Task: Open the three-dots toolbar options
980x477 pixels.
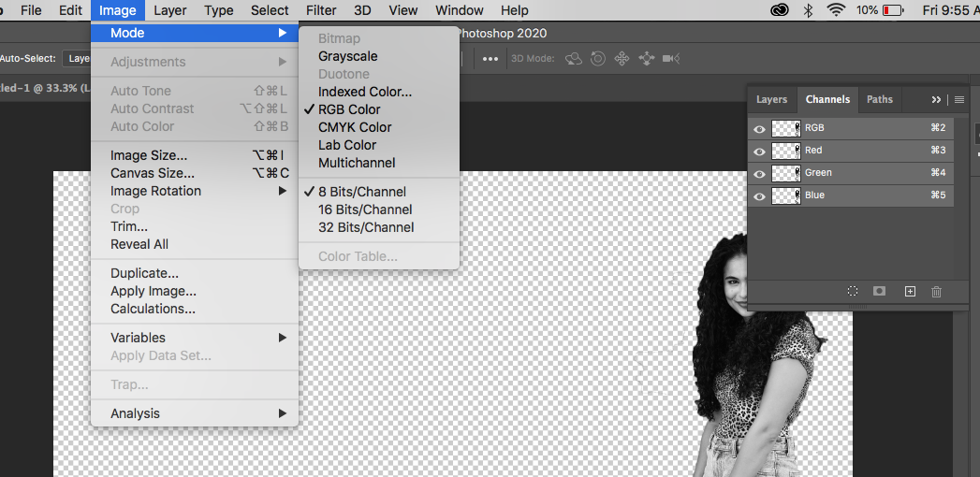Action: coord(490,59)
